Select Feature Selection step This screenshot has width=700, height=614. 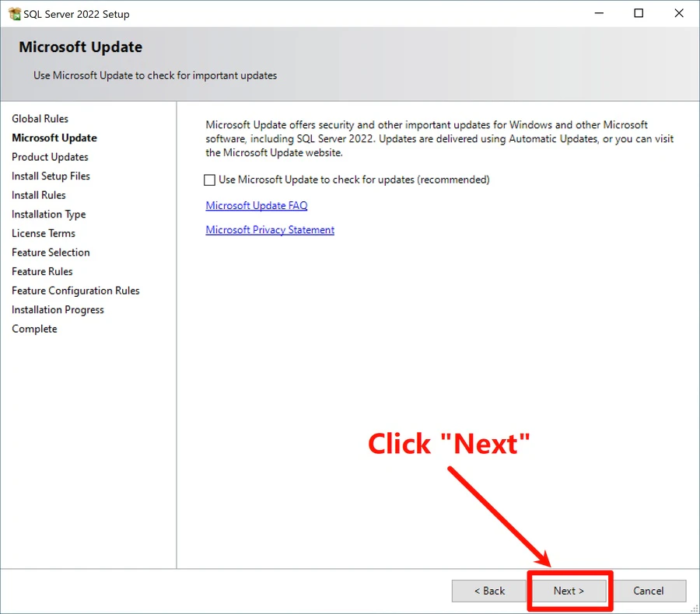click(x=51, y=253)
